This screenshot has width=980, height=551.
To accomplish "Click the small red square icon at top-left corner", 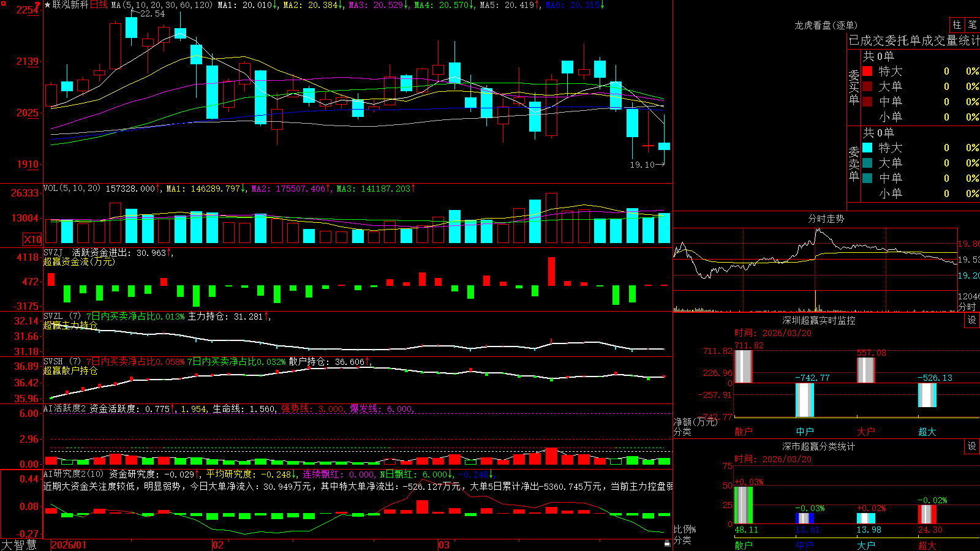I will tap(3, 4).
